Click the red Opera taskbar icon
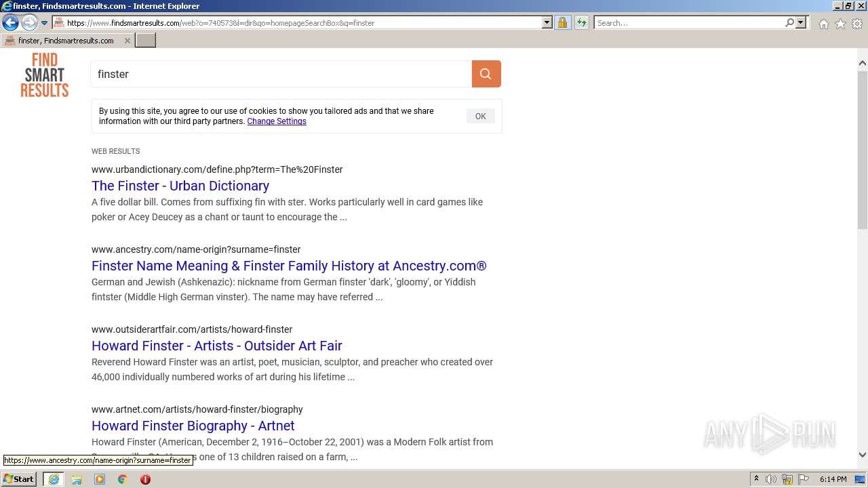868x488 pixels. click(x=145, y=479)
